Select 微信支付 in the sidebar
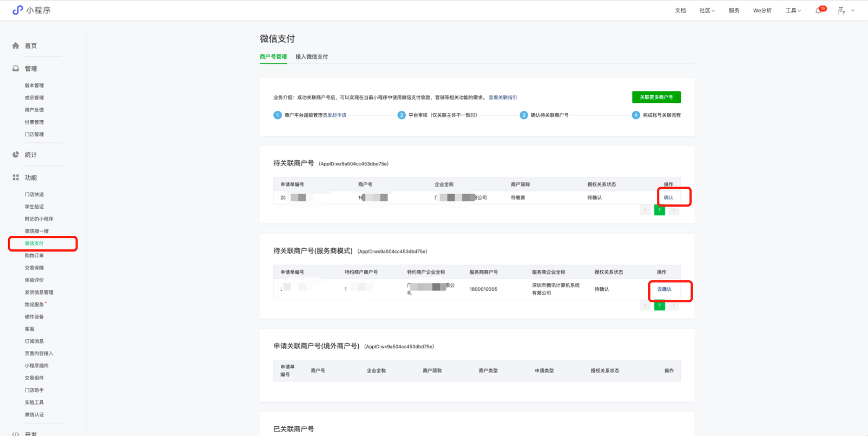868x437 pixels. click(35, 243)
